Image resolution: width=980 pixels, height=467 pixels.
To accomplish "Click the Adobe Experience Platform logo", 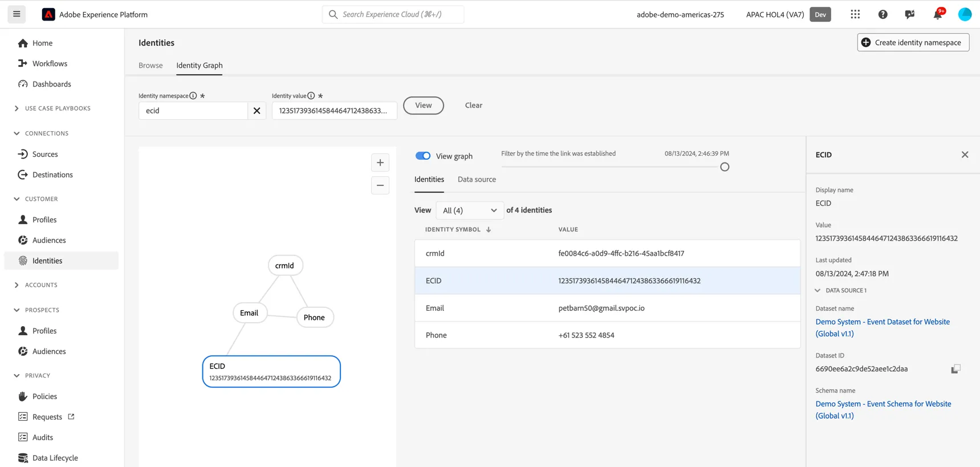I will coord(48,14).
